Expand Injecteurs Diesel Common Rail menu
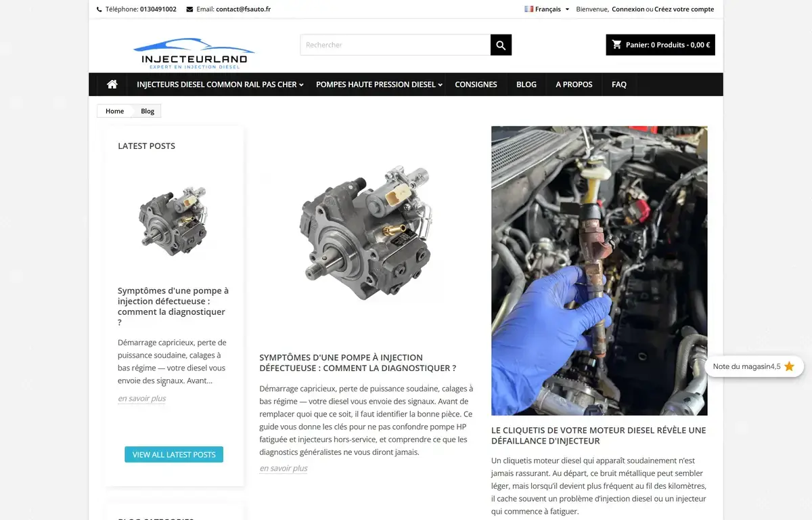The width and height of the screenshot is (812, 520). (x=220, y=85)
